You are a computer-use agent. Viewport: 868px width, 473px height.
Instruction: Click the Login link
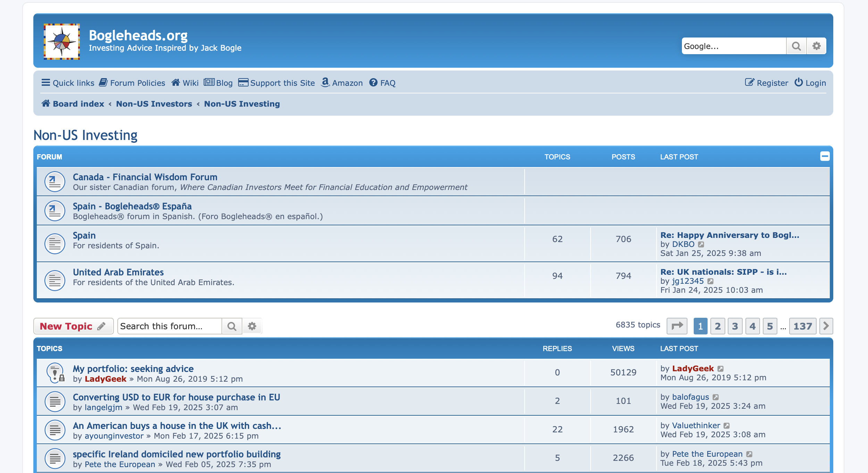(810, 83)
